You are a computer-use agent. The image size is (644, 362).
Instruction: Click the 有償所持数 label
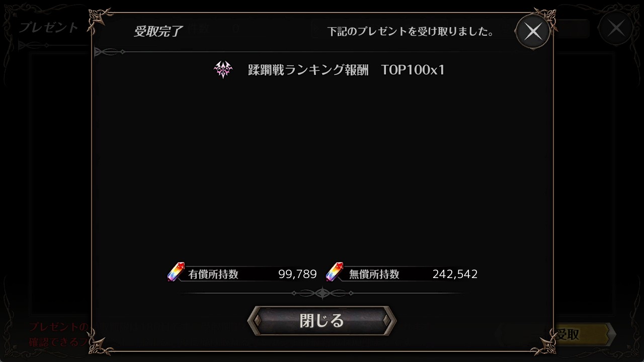213,275
